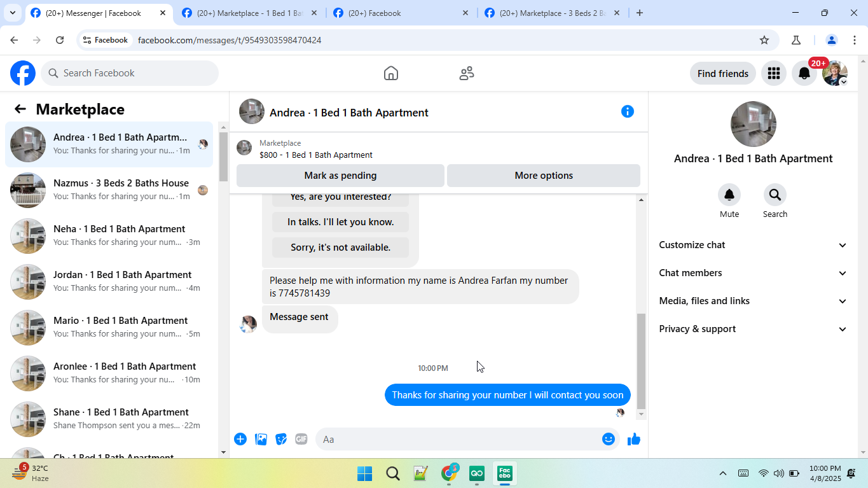The image size is (868, 488).
Task: Choose a GIF icon
Action: coord(301,439)
